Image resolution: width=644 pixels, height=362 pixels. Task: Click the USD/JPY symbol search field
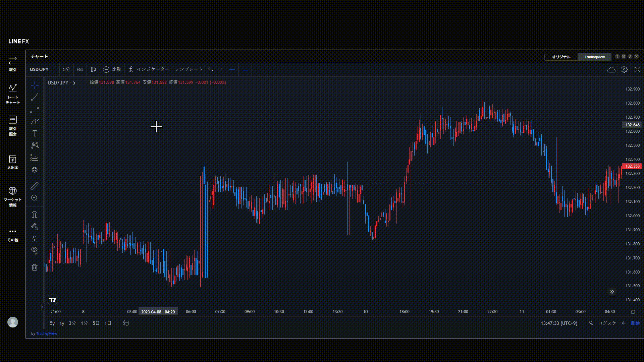pyautogui.click(x=39, y=69)
